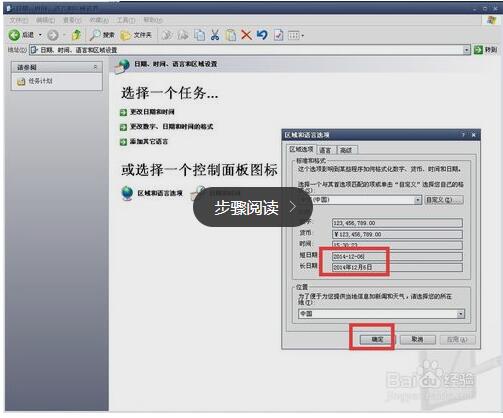The width and height of the screenshot is (503, 418).
Task: Click the long date sample 2014年12月6日
Action: tap(397, 267)
